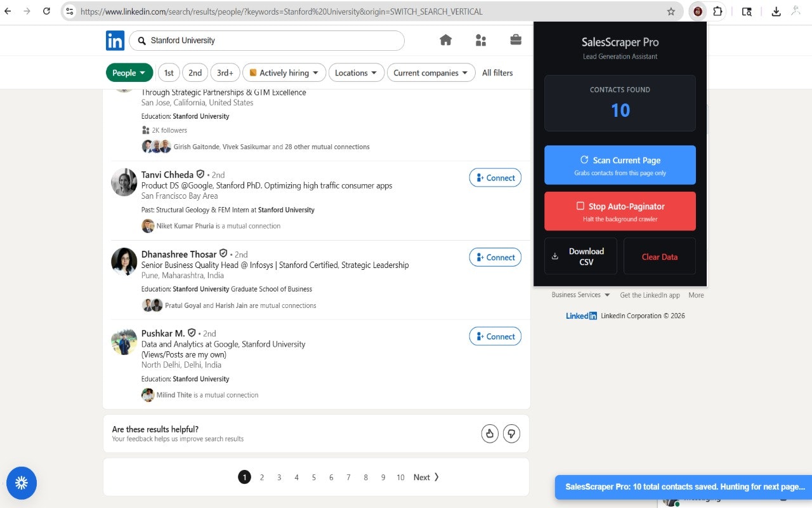Viewport: 812px width, 508px height.
Task: Go to results page 2
Action: 261,478
